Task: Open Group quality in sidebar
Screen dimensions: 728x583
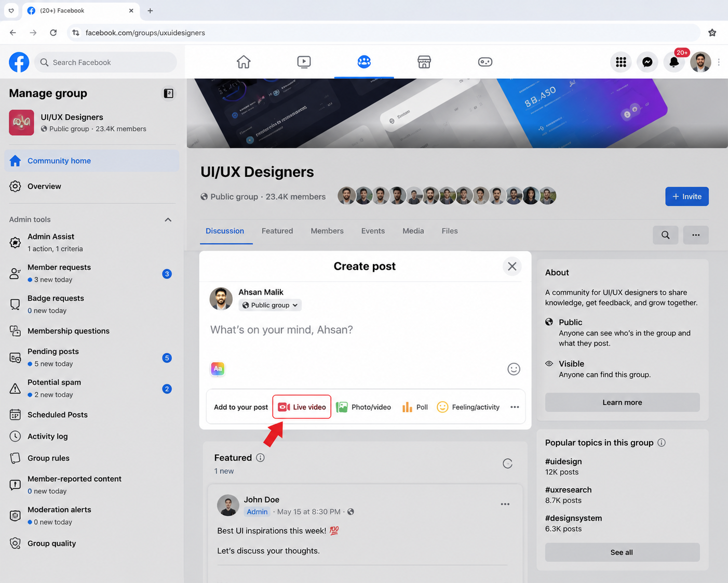Action: point(92,544)
